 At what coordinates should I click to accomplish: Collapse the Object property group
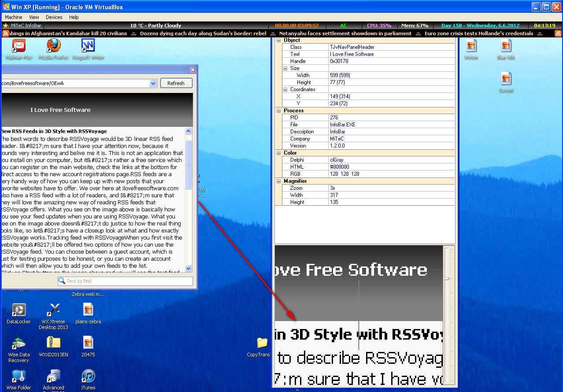point(278,40)
